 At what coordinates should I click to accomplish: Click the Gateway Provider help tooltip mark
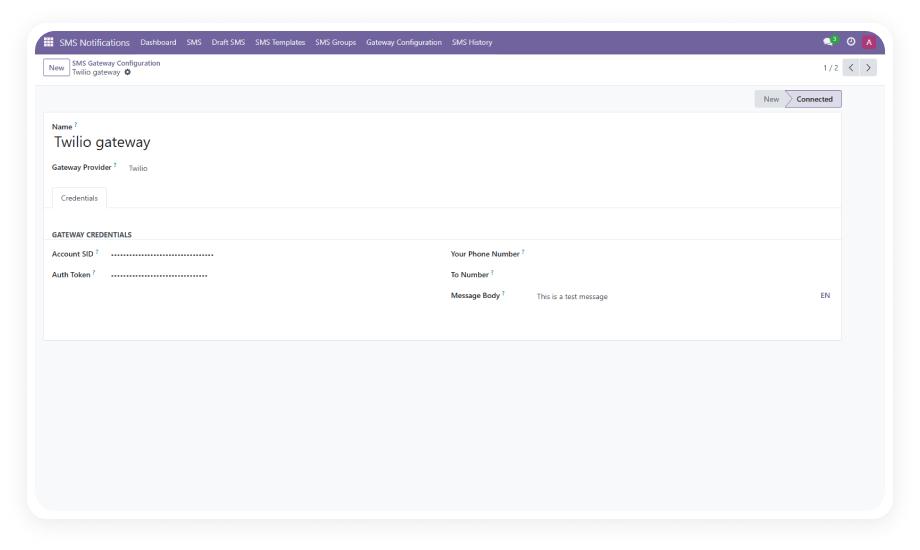point(115,165)
